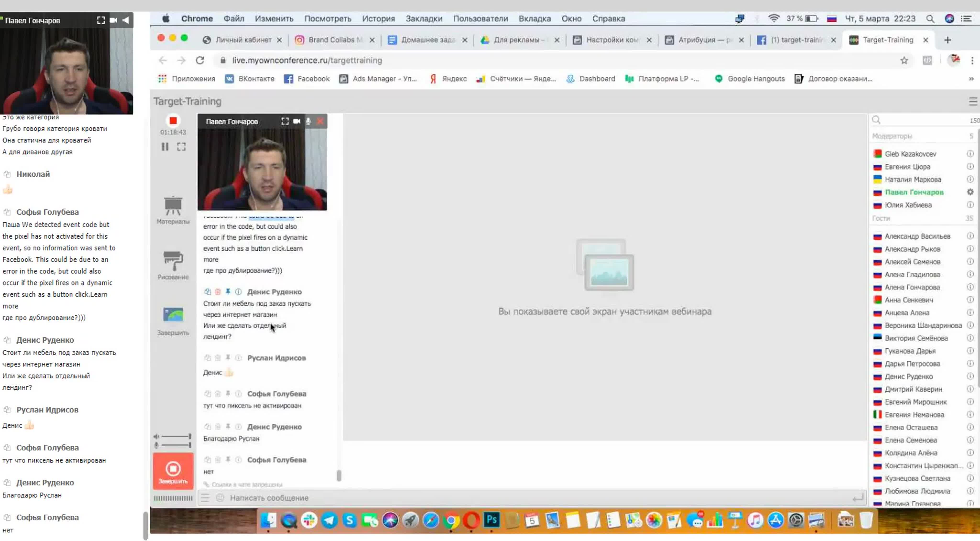Stop recording with the red square button

point(173,120)
